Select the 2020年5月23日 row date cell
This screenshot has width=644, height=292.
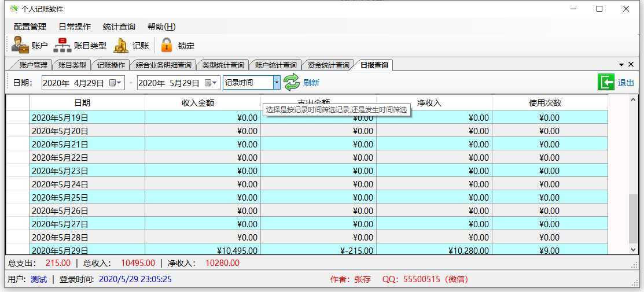[x=87, y=171]
